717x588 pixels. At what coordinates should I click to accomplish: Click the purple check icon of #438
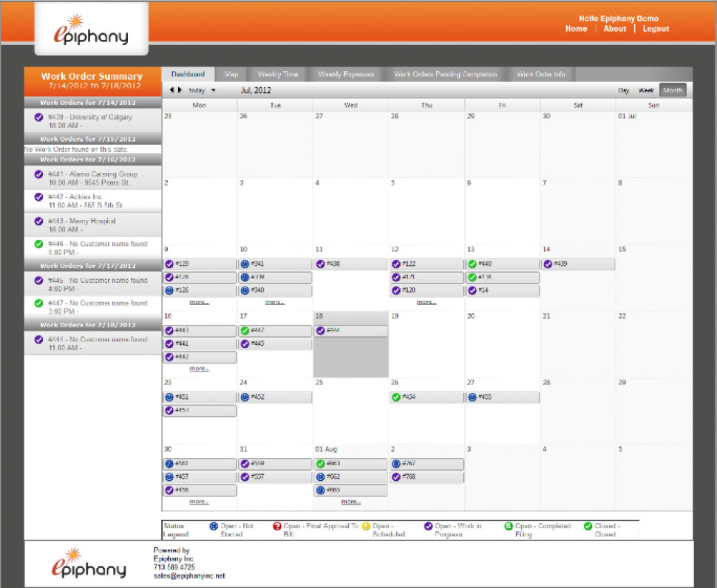click(x=321, y=264)
